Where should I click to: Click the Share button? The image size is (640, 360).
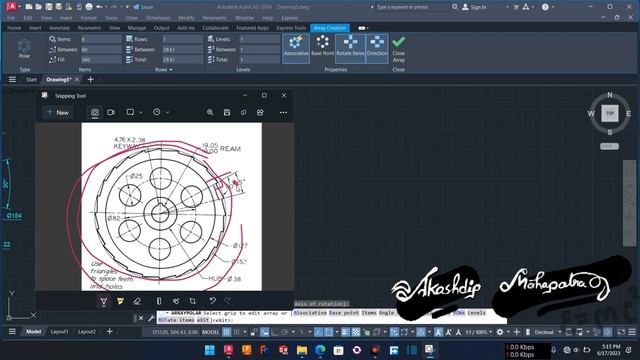[143, 7]
